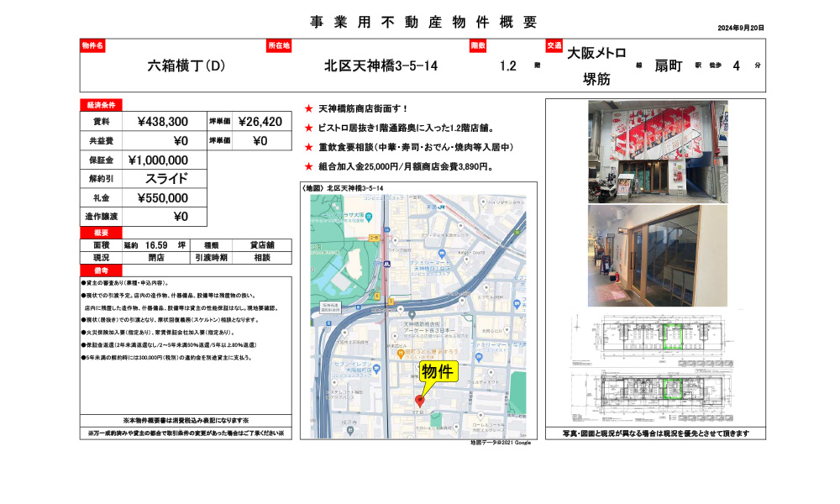Click the 天神橋筋商店街 arcade marker on map
This screenshot has width=840, height=504.
point(411,313)
